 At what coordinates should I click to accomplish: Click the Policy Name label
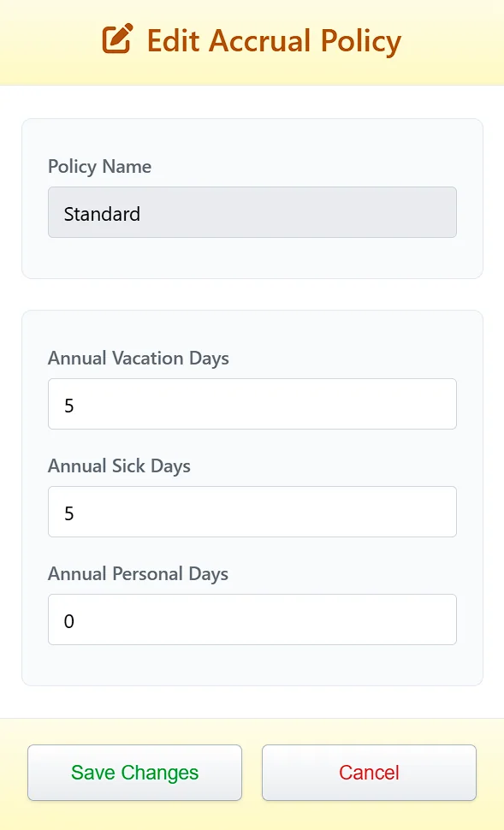pyautogui.click(x=99, y=167)
